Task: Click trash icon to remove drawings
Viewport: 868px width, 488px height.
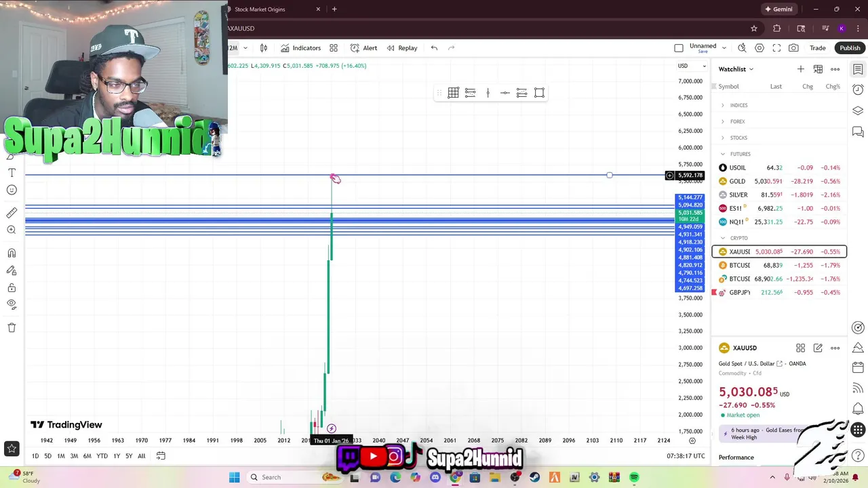Action: pos(12,327)
